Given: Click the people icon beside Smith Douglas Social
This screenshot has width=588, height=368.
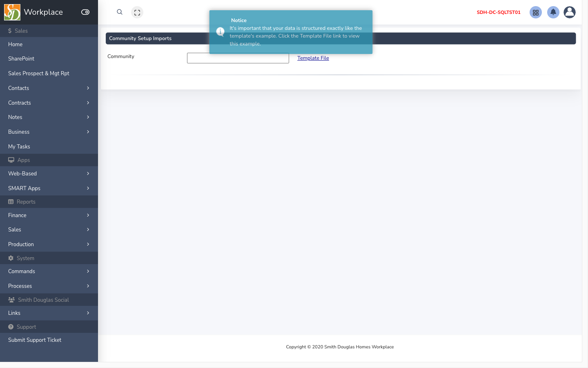Looking at the screenshot, I should coord(11,300).
